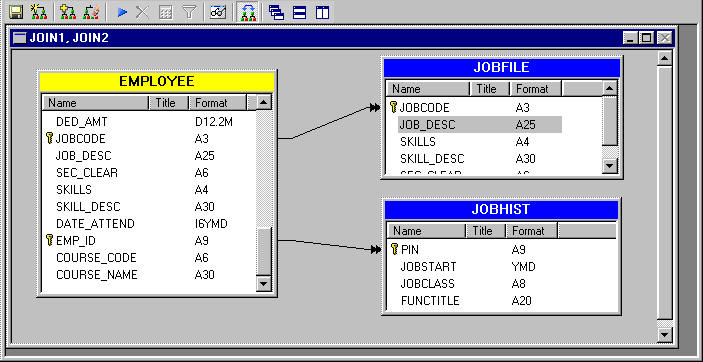Run the join with blue play icon

pos(122,13)
